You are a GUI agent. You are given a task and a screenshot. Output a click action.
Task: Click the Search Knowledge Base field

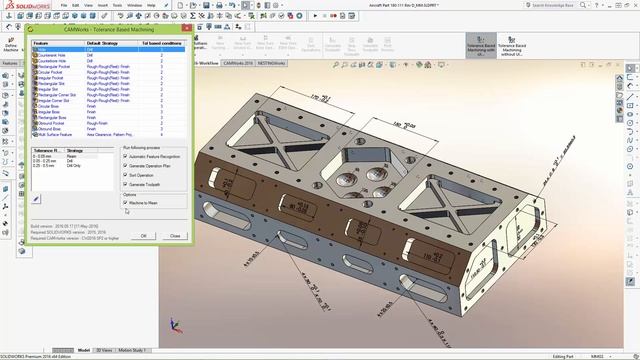point(552,5)
